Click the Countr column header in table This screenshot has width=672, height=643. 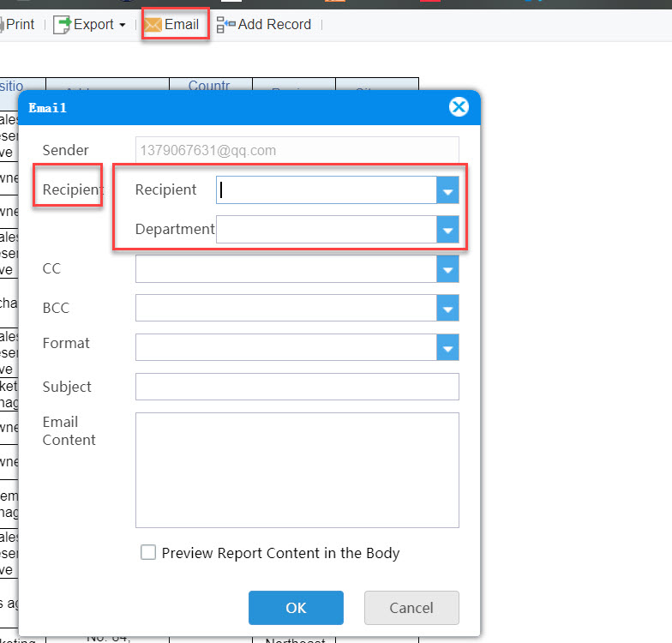(x=211, y=85)
